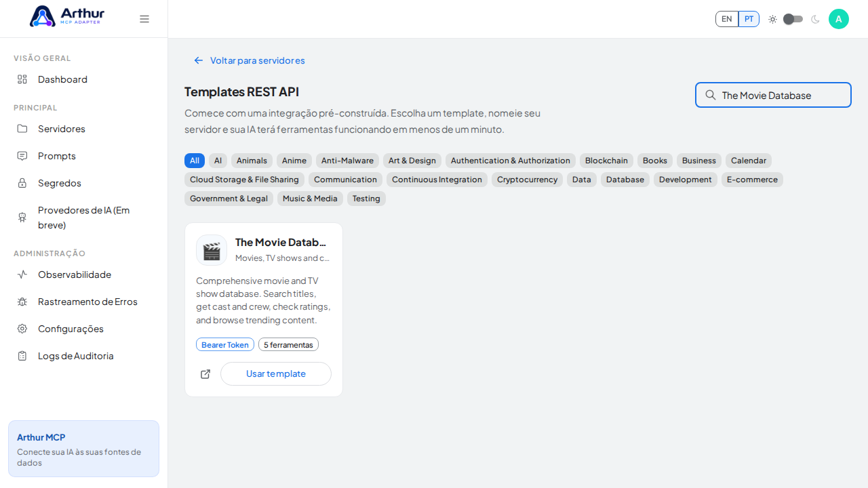Filter by Art & Design category
The width and height of the screenshot is (868, 488).
point(412,161)
